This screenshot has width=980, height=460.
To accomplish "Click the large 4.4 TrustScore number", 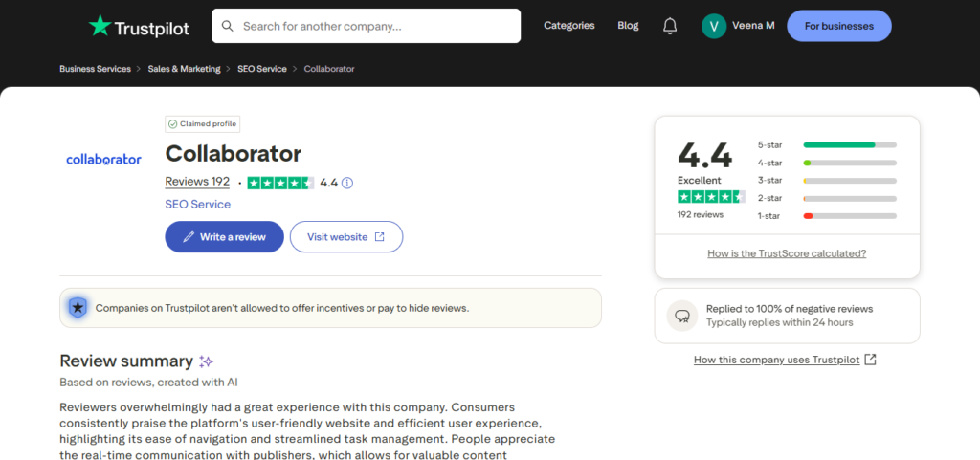I will click(704, 155).
